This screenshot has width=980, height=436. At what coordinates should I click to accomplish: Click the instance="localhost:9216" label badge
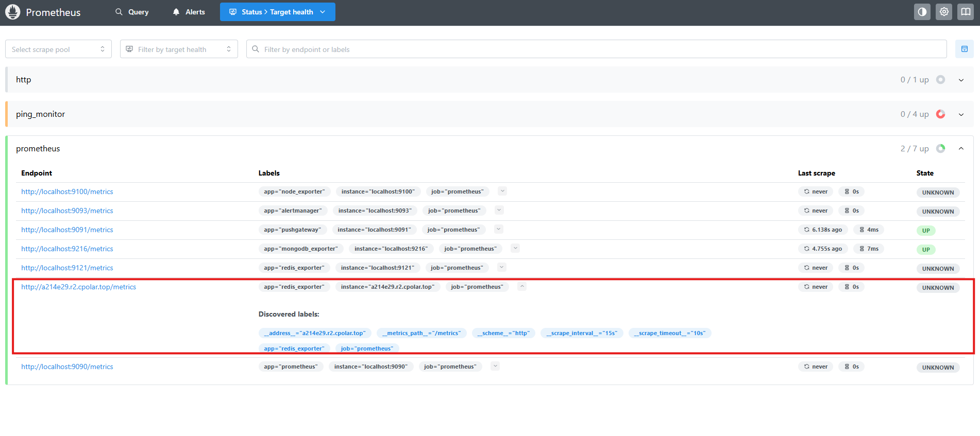pos(391,249)
